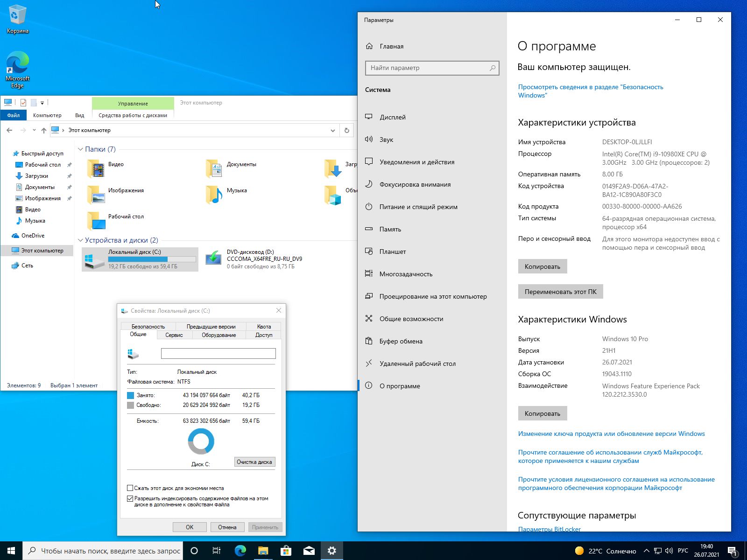Image resolution: width=747 pixels, height=560 pixels.
Task: Switch to the Security tab in properties
Action: point(148,327)
